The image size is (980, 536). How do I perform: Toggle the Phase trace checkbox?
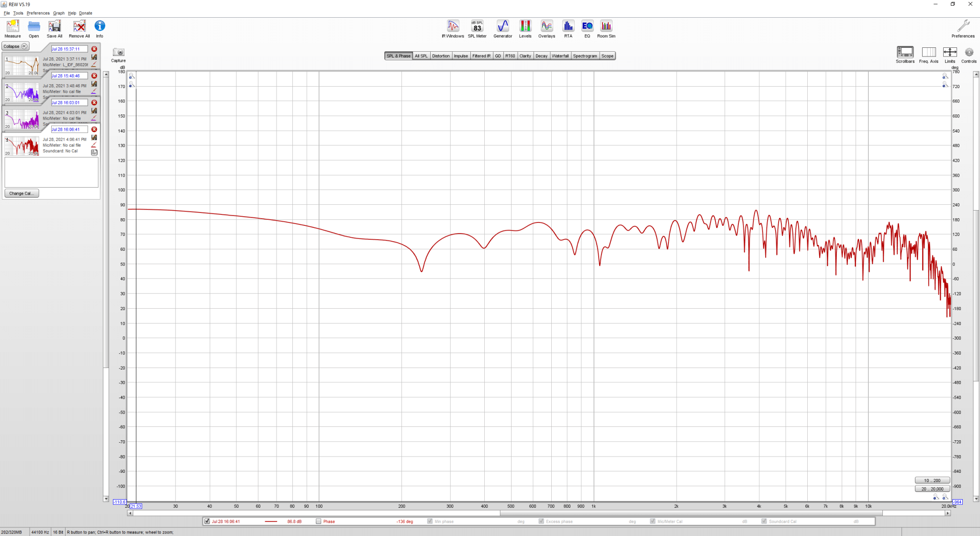tap(319, 521)
